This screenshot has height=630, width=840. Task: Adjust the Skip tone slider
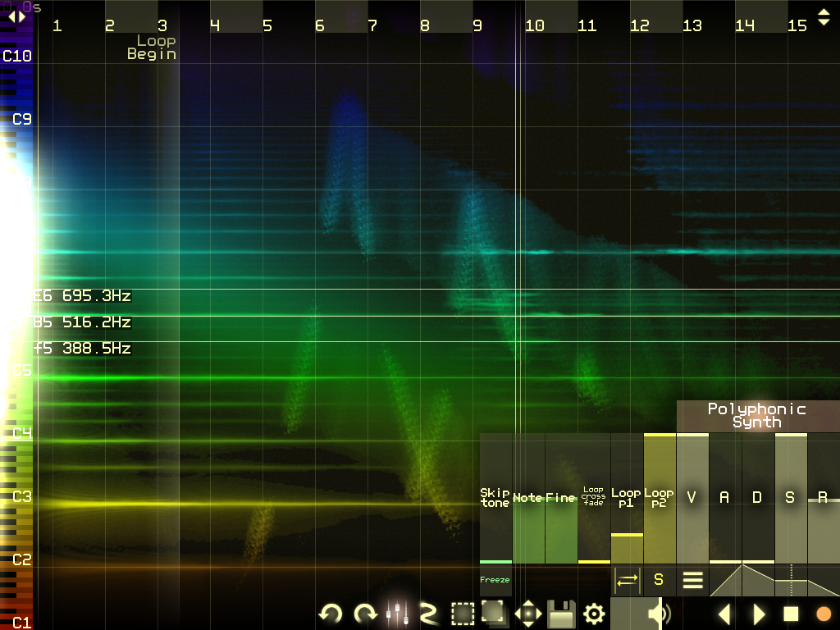495,498
